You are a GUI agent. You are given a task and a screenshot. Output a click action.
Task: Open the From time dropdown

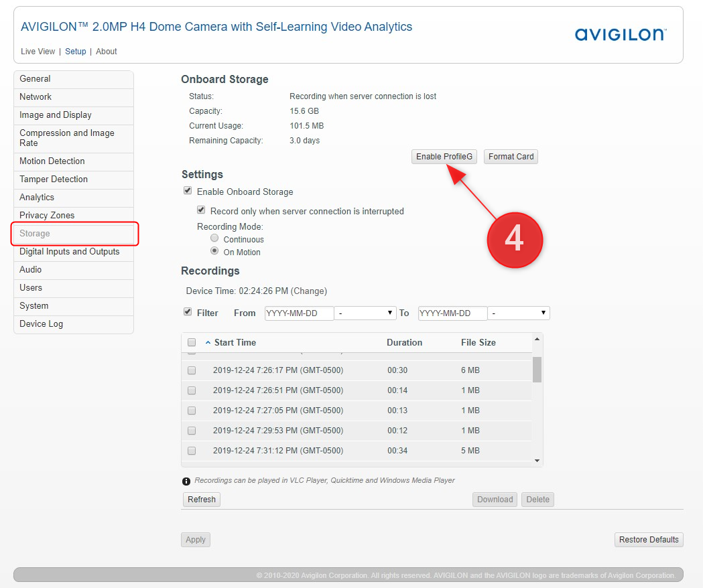click(365, 313)
